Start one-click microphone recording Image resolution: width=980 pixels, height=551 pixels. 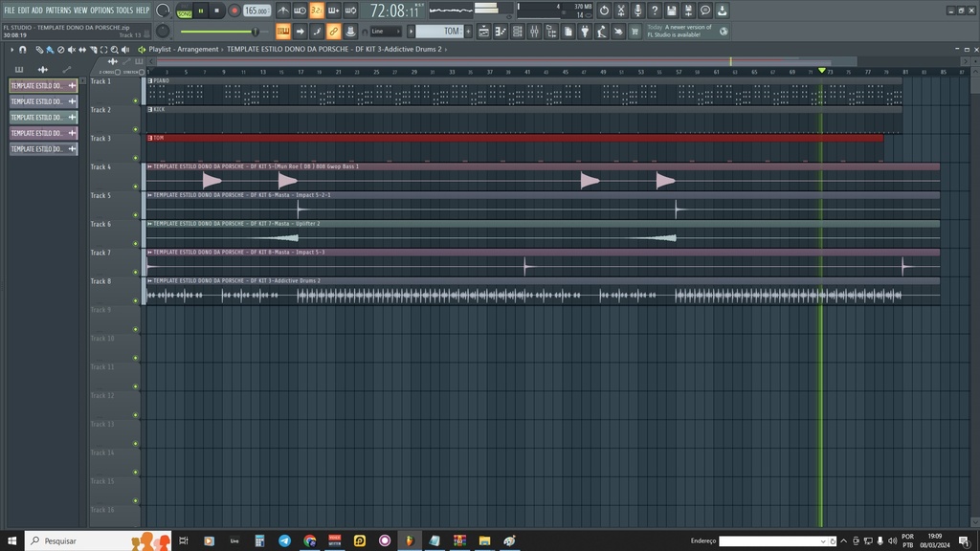(637, 11)
